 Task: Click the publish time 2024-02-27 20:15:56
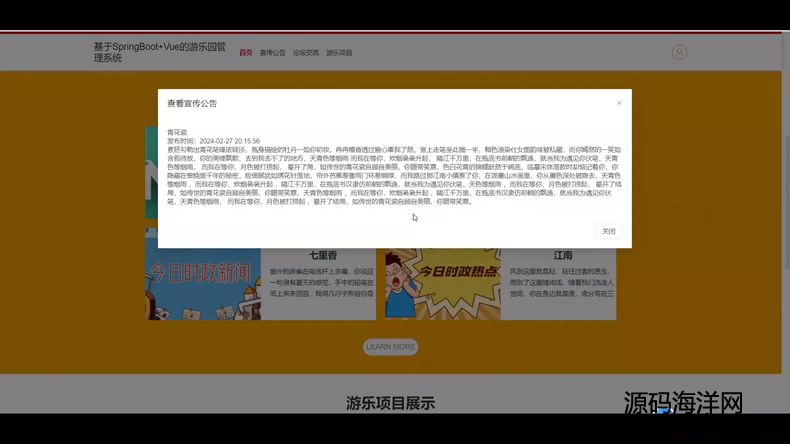click(x=230, y=141)
